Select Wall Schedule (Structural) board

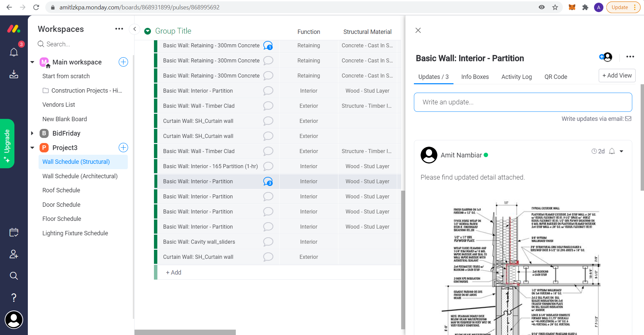click(83, 162)
